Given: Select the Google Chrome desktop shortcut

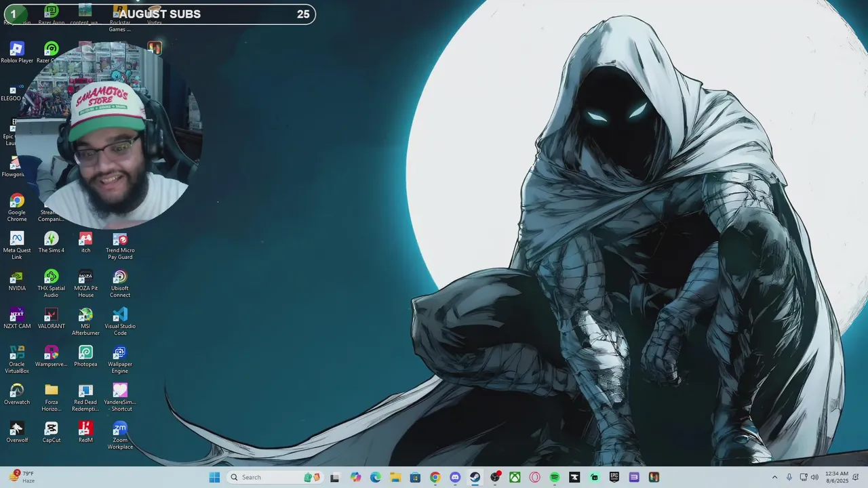Looking at the screenshot, I should click(x=17, y=207).
